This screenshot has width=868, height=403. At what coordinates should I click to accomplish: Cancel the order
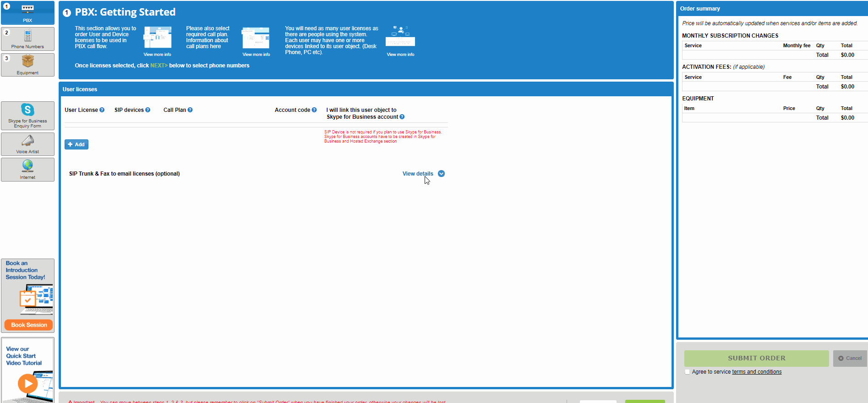pos(850,358)
